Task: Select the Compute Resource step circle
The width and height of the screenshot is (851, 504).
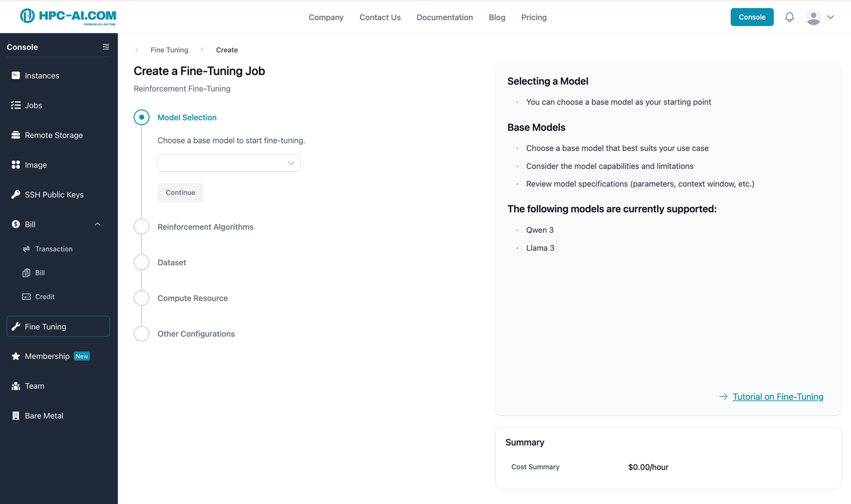Action: click(x=142, y=298)
